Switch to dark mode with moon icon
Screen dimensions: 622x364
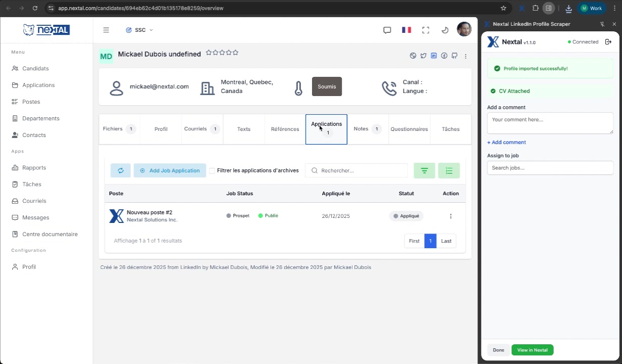pyautogui.click(x=445, y=30)
